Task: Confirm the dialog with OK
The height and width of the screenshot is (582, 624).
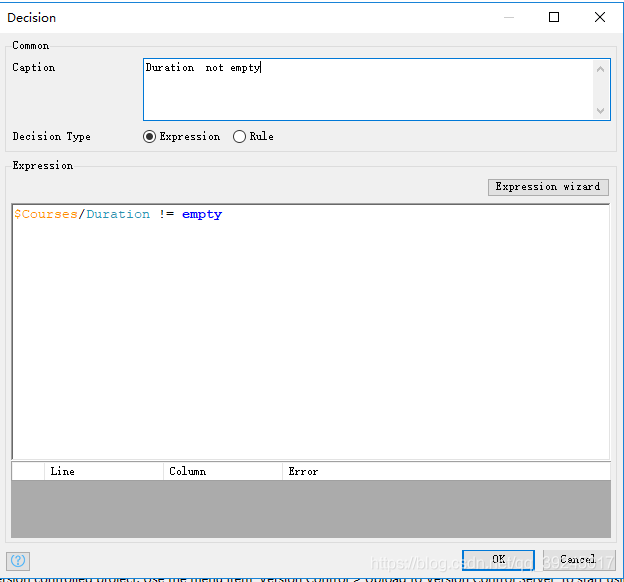Action: (498, 560)
